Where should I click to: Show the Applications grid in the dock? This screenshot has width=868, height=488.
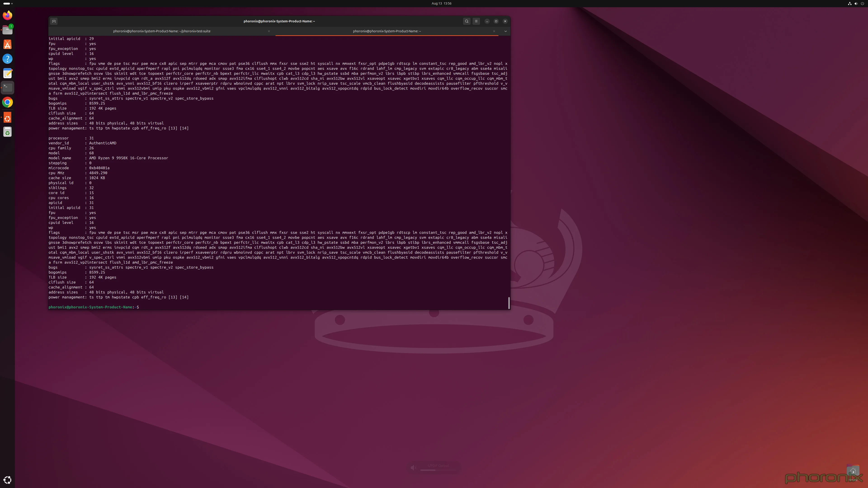click(x=7, y=480)
